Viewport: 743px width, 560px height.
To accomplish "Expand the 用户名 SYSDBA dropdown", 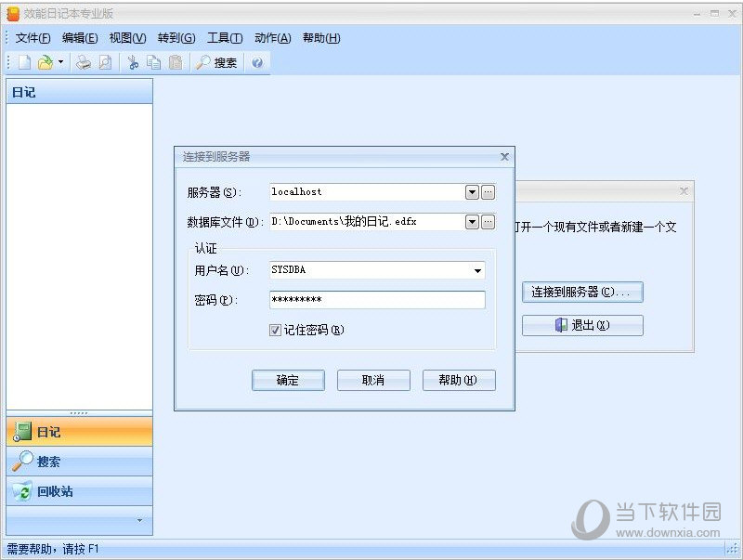I will pos(477,270).
